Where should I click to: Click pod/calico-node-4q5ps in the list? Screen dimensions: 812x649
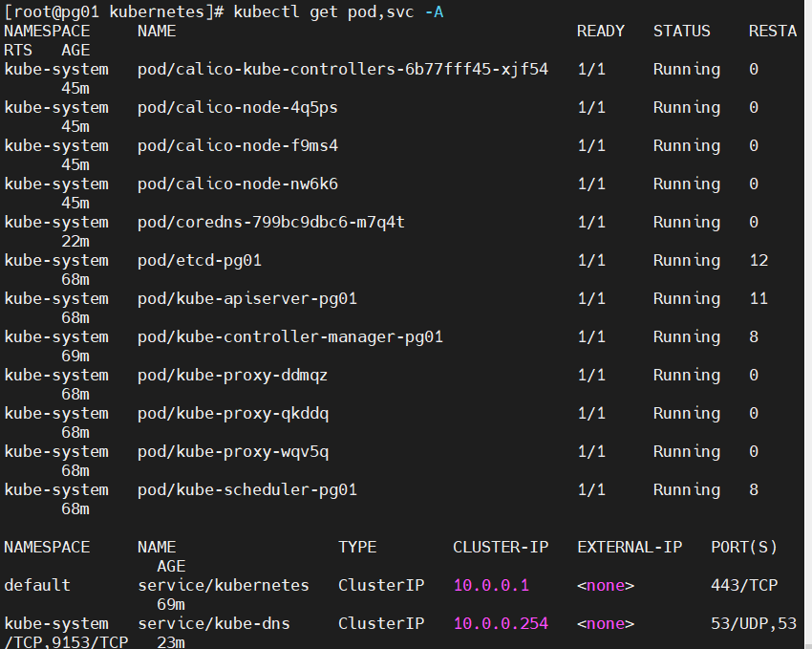coord(237,107)
